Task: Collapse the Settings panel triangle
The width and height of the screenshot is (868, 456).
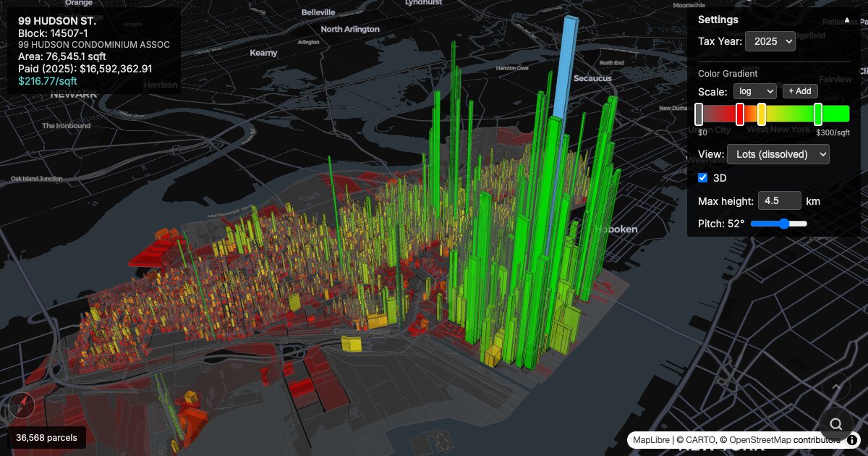Action: [847, 20]
